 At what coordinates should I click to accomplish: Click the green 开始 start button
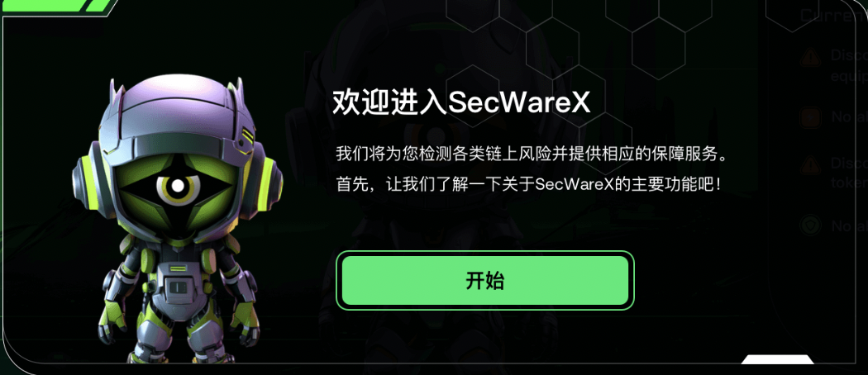[485, 280]
